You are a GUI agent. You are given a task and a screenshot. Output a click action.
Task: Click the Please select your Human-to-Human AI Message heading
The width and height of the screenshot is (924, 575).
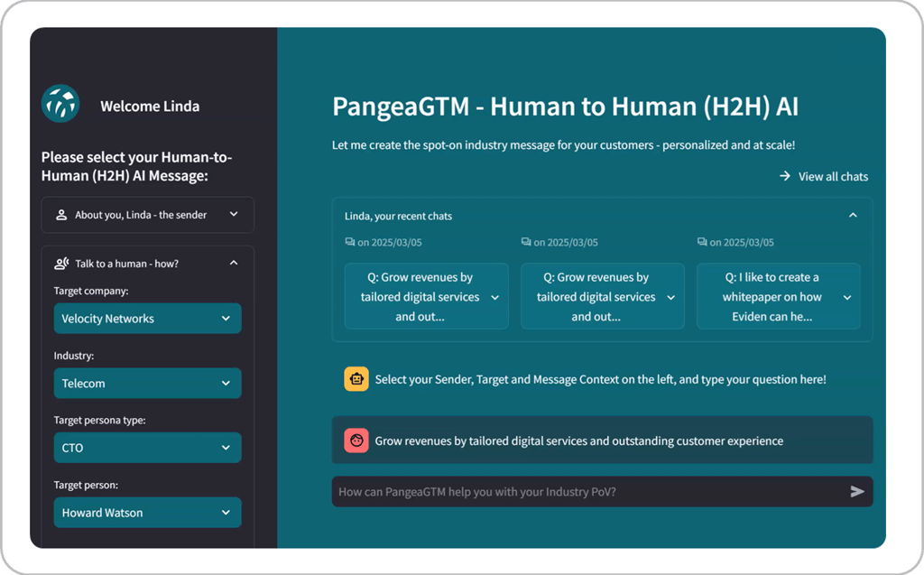tap(137, 166)
